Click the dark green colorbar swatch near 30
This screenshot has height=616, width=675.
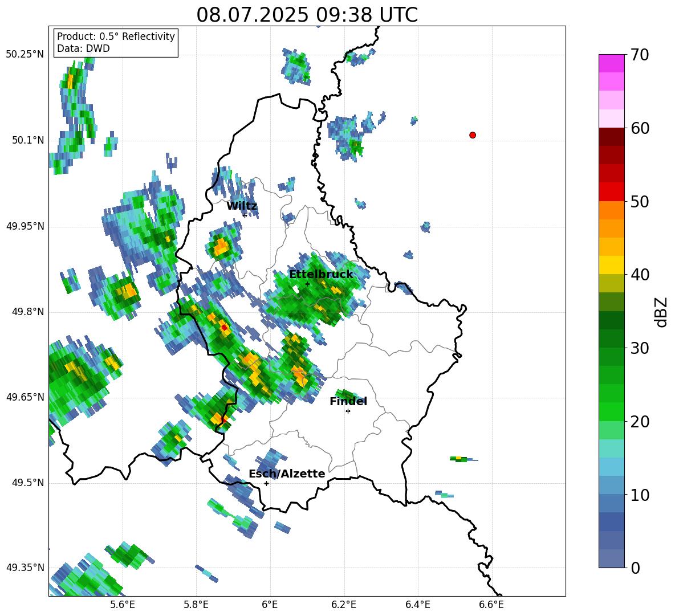[611, 338]
